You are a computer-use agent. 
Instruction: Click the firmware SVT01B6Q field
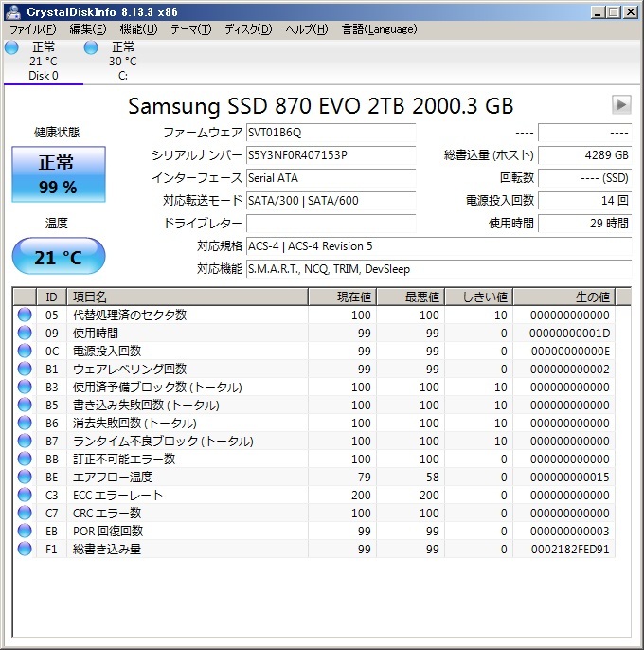click(330, 133)
